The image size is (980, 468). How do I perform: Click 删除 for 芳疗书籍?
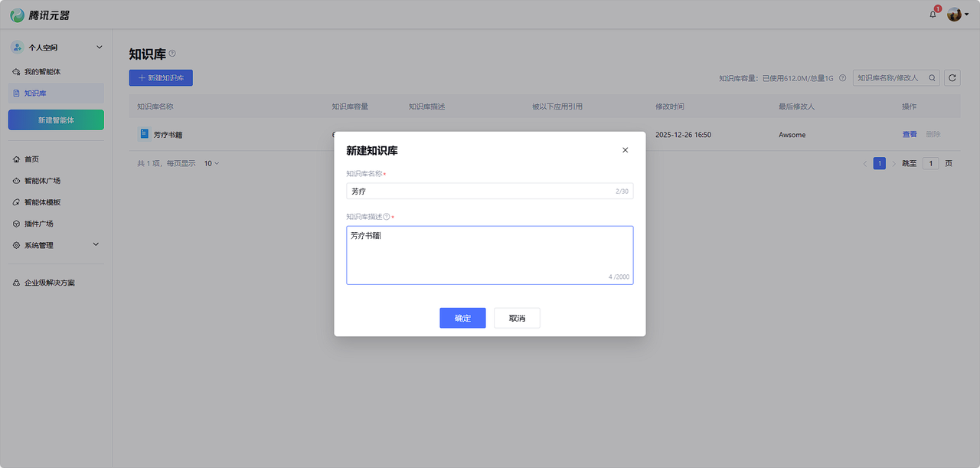933,135
